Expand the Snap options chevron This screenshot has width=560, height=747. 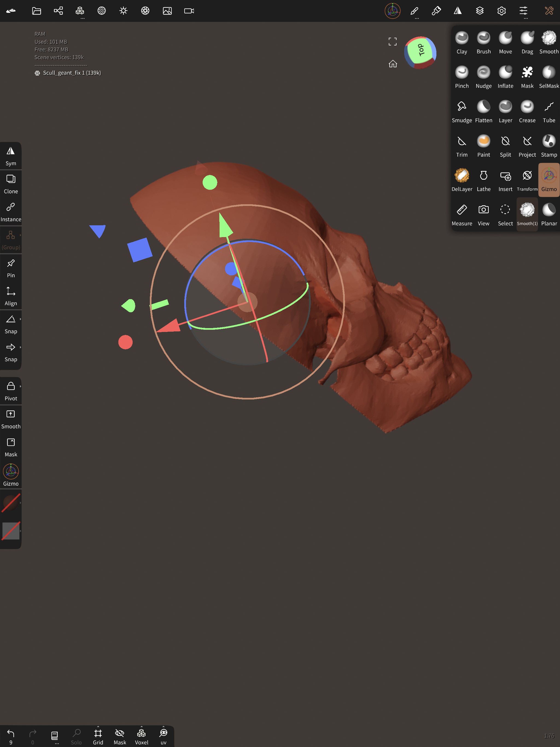(20, 319)
